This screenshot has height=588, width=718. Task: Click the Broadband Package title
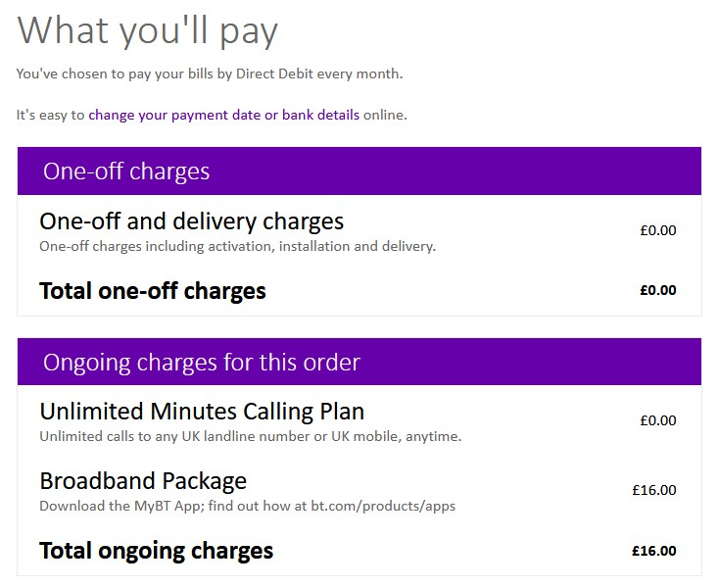pos(143,481)
